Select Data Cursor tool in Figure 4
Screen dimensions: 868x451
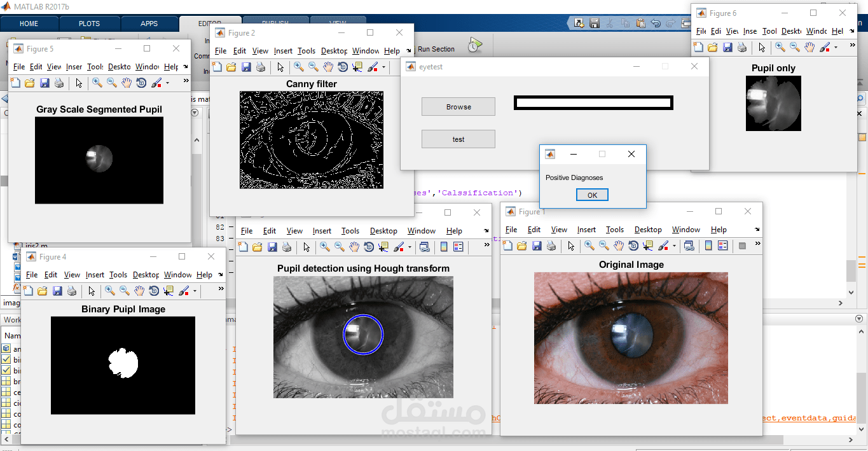169,291
